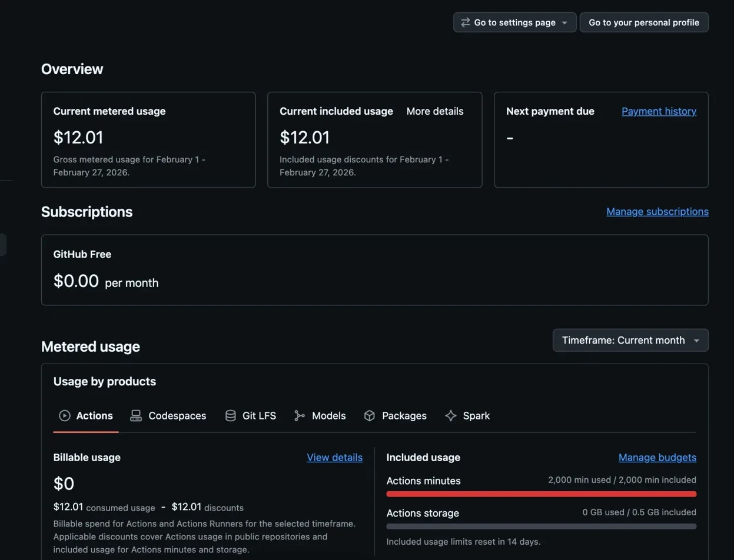
Task: Click the Git LFS database icon
Action: coord(230,415)
